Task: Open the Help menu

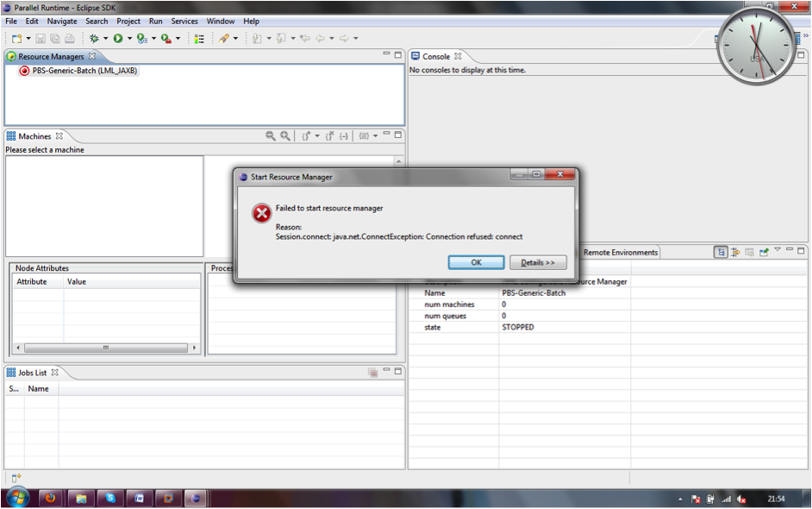Action: [x=251, y=22]
